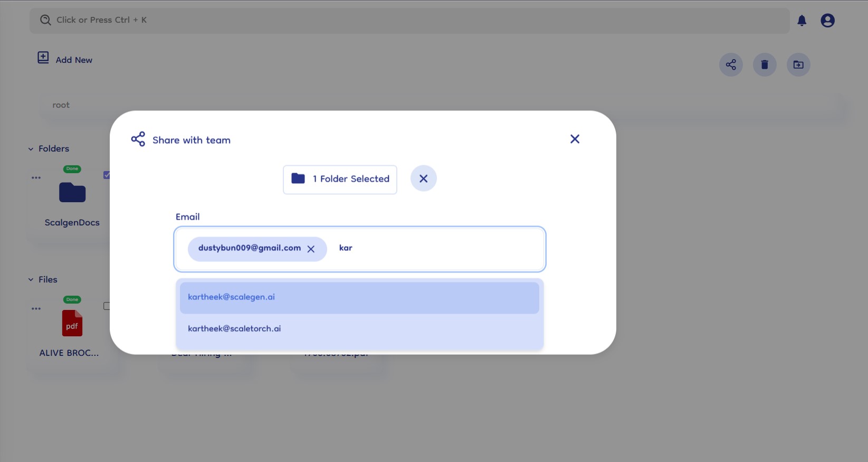Viewport: 868px width, 462px height.
Task: Click the trash delete icon
Action: point(764,64)
